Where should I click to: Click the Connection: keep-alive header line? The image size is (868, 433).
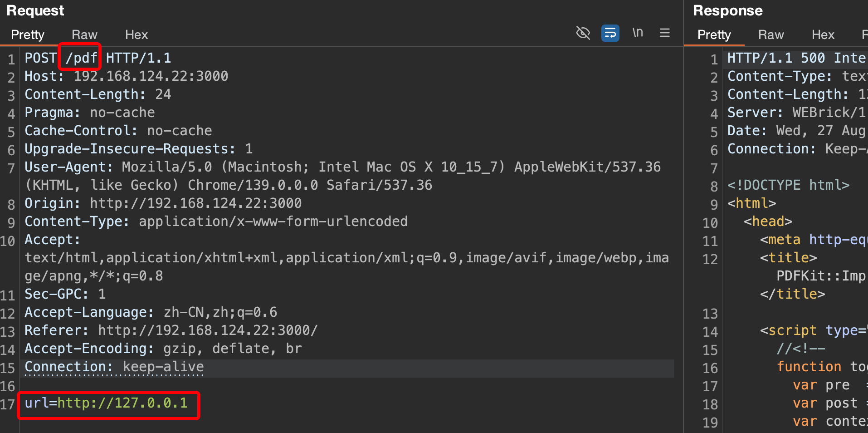coord(114,367)
